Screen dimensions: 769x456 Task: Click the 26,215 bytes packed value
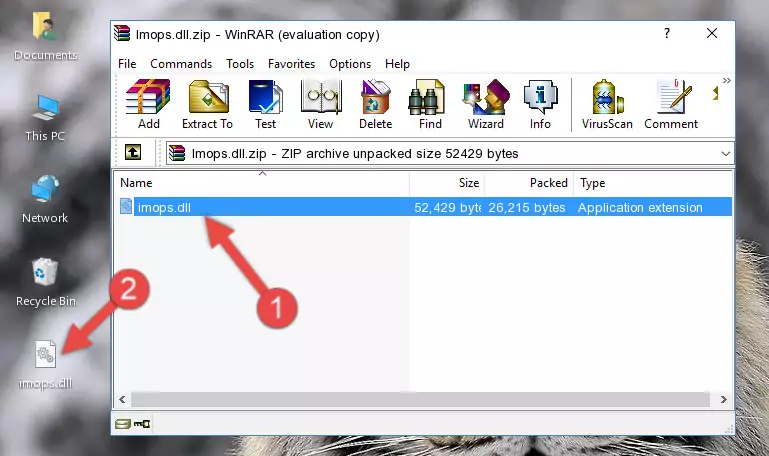[x=527, y=207]
